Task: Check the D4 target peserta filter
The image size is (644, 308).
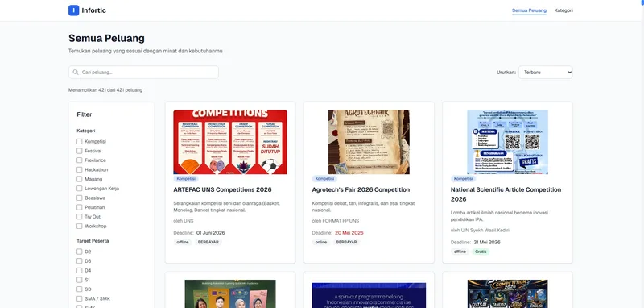Action: coord(79,271)
